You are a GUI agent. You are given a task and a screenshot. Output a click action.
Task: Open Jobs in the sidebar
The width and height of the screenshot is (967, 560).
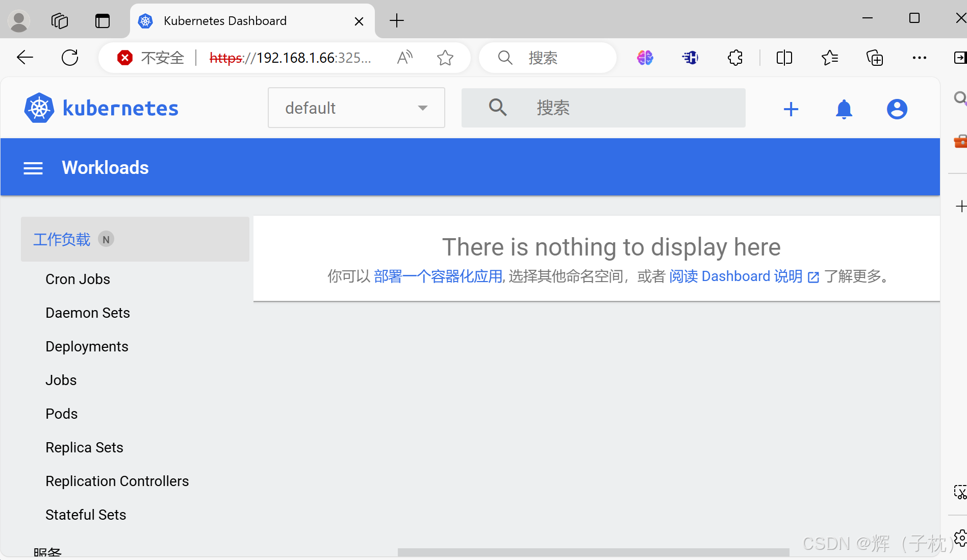click(x=61, y=380)
